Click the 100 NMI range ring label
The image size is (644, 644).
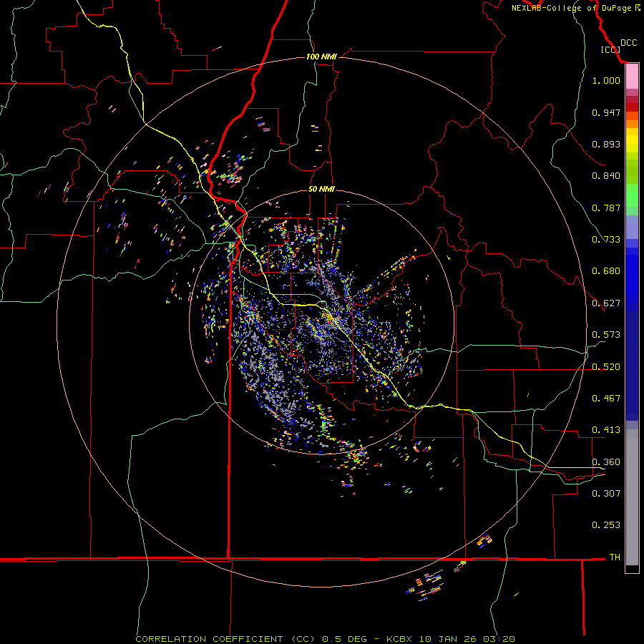[x=321, y=57]
